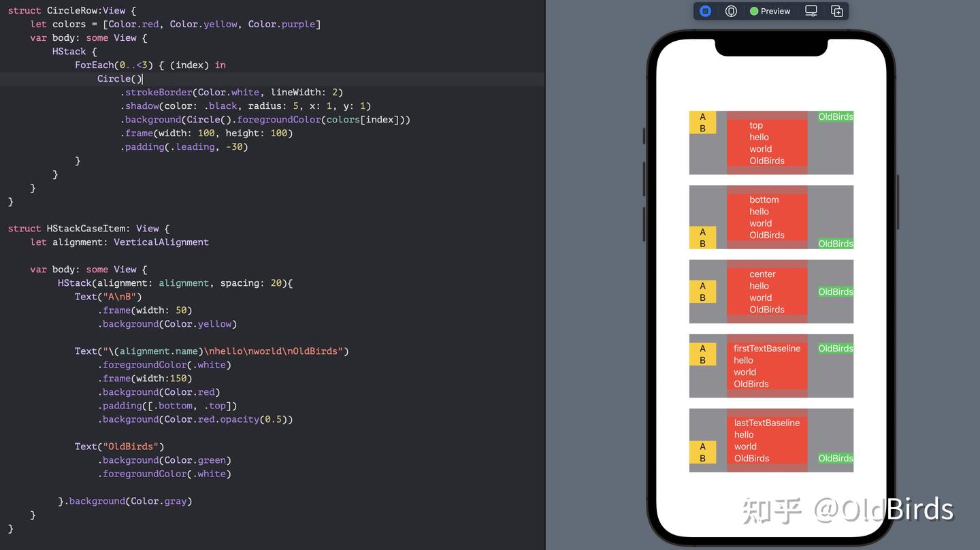Click the "struct HStackCaseItem: View {" line
This screenshot has width=980, height=550.
tap(89, 228)
